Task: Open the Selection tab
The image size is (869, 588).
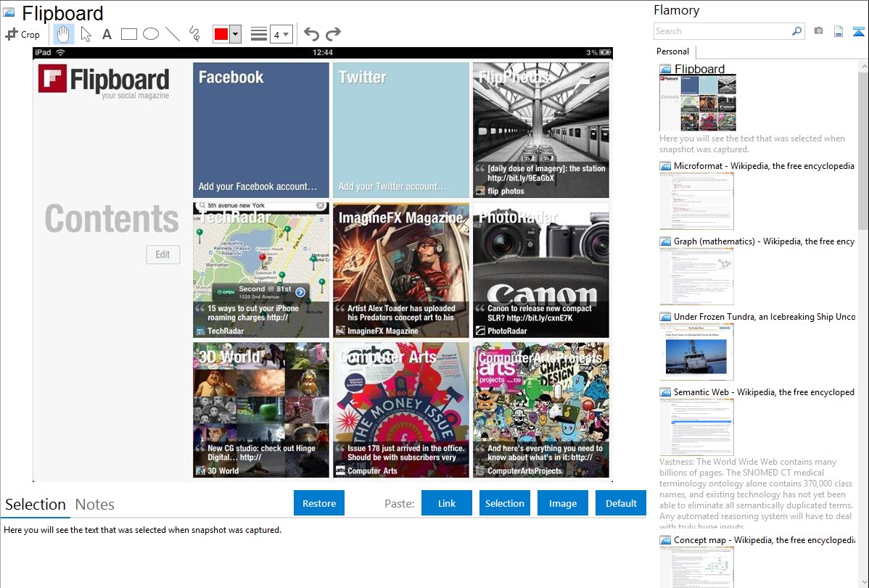Action: coord(36,505)
